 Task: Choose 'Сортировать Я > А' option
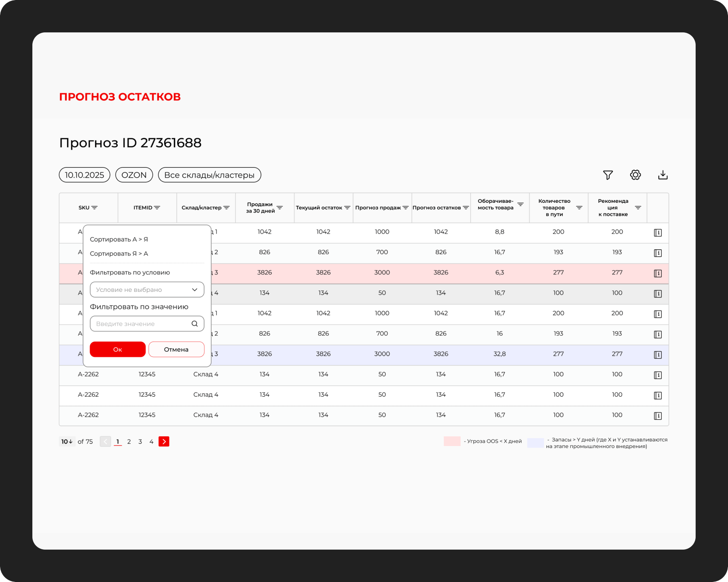119,254
